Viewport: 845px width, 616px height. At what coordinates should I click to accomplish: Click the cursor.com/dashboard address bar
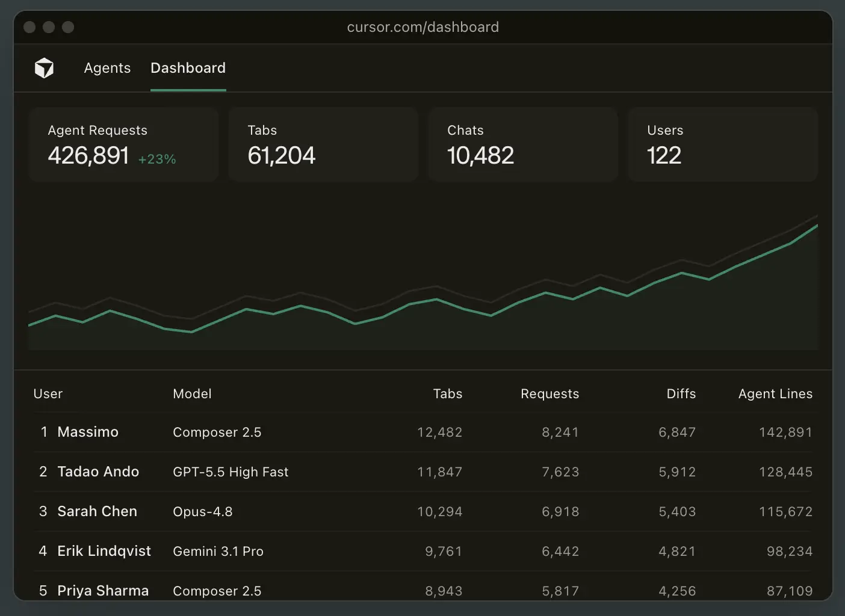pyautogui.click(x=422, y=27)
